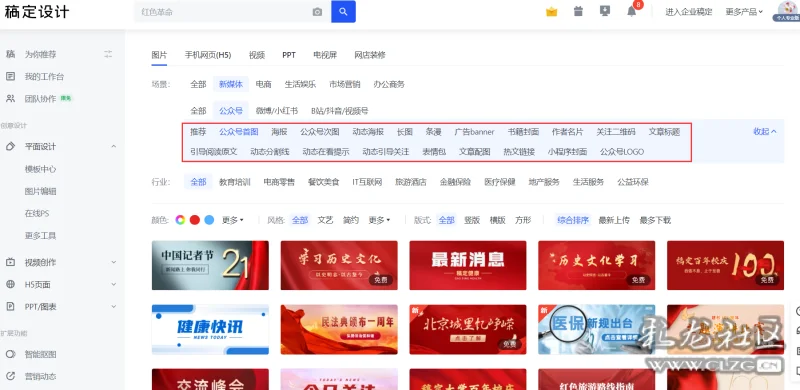
Task: Click the 营销动态 sidebar item
Action: coord(40,376)
